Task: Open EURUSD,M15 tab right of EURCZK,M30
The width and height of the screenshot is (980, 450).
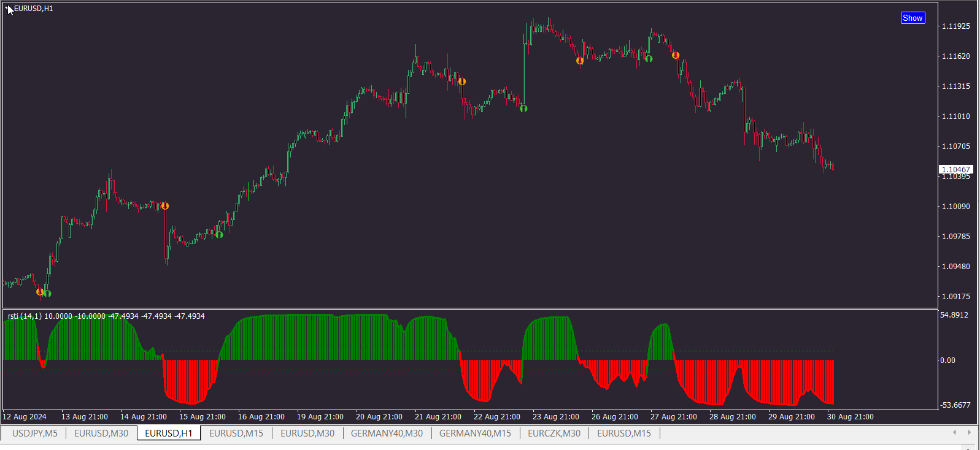Action: (x=624, y=433)
